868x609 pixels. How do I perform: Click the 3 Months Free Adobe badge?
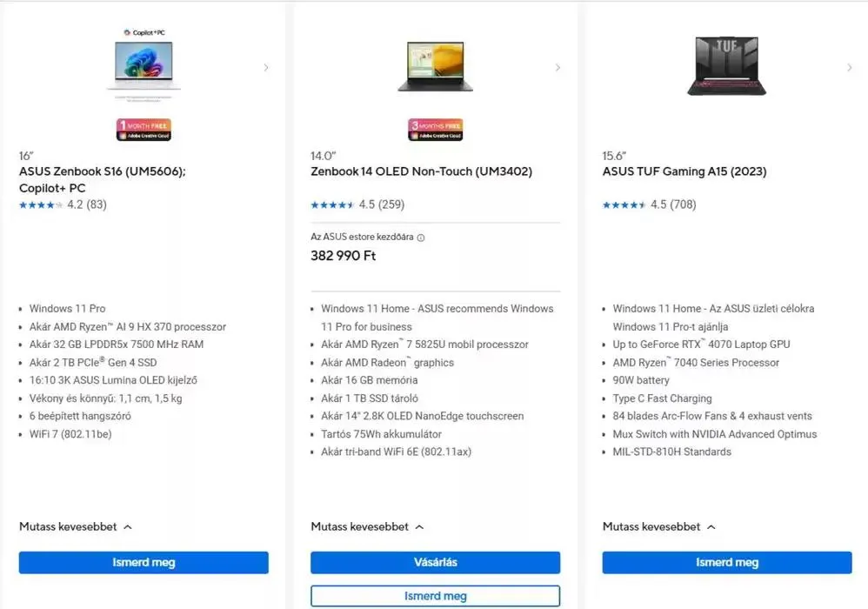[435, 130]
